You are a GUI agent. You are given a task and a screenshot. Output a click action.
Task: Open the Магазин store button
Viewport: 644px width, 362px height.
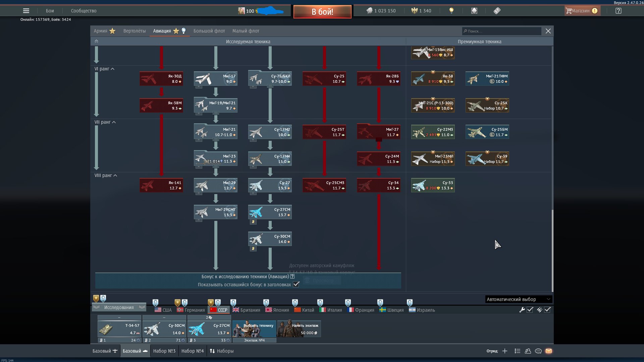(582, 11)
